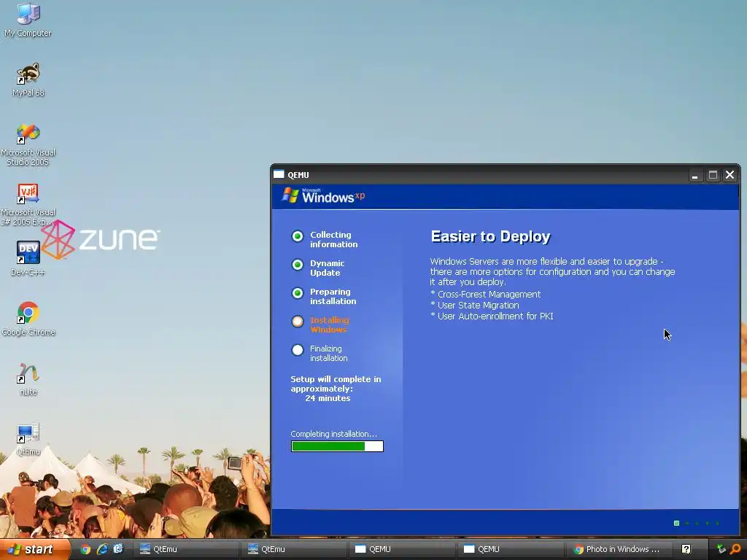Click the Completing installation progress bar
This screenshot has width=747, height=560.
pos(337,446)
